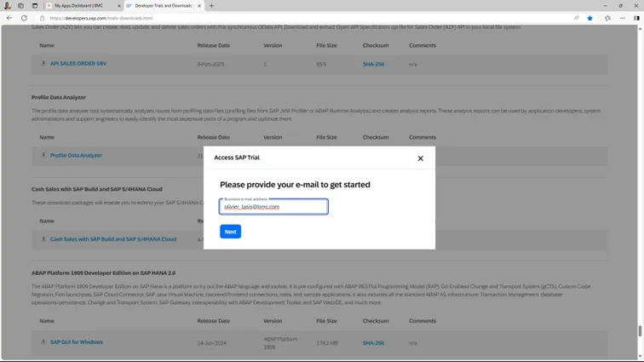Open Profile Data Analyzer download link
The image size is (644, 362).
pyautogui.click(x=76, y=155)
